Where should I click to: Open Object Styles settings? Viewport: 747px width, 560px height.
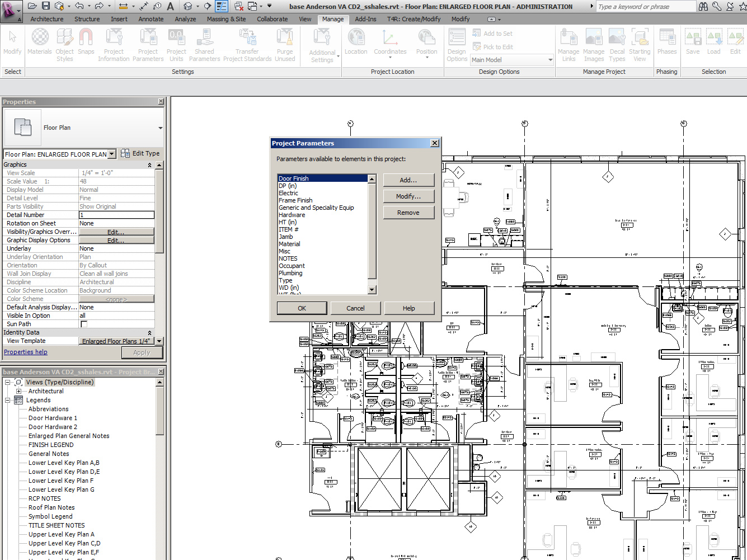[x=64, y=45]
